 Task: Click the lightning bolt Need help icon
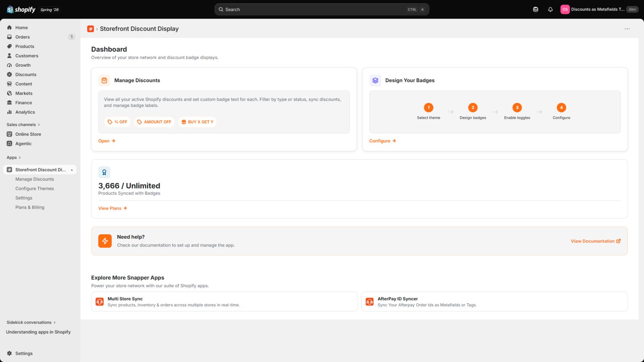[x=105, y=241]
